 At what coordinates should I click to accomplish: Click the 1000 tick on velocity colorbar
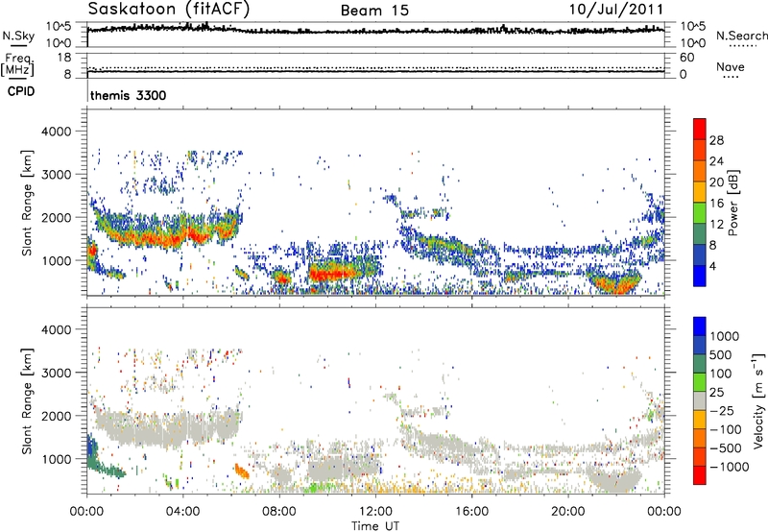(725, 336)
